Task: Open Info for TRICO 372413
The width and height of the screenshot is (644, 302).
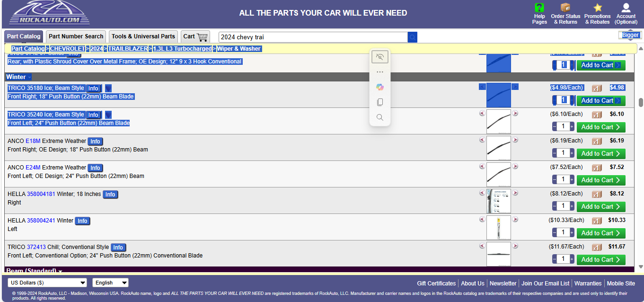Action: 118,248
